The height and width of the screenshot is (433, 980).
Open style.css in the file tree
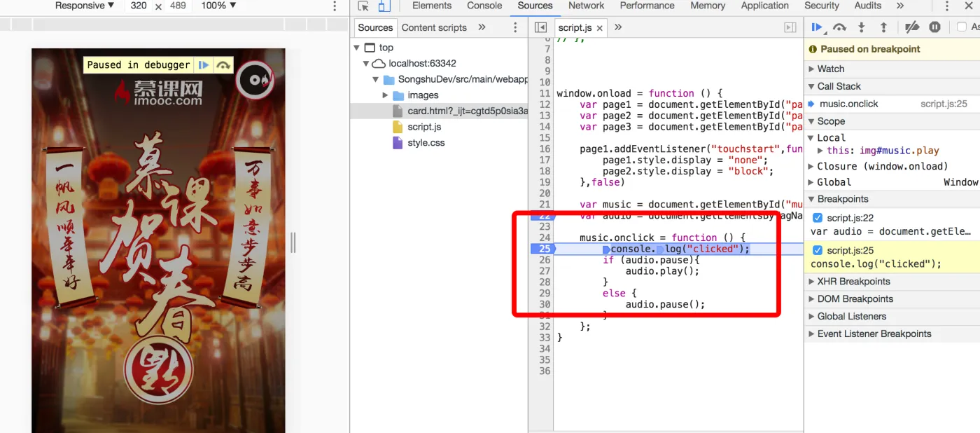click(426, 143)
